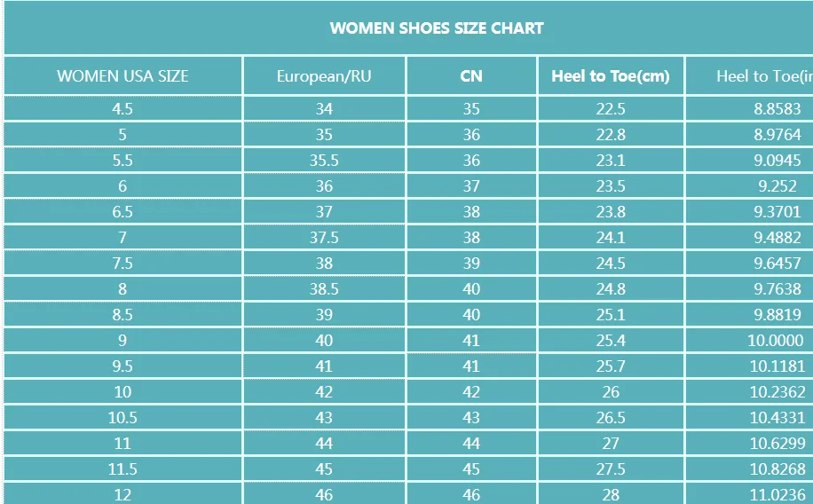The height and width of the screenshot is (504, 813).
Task: Click the 9.7638 inches value
Action: (777, 289)
